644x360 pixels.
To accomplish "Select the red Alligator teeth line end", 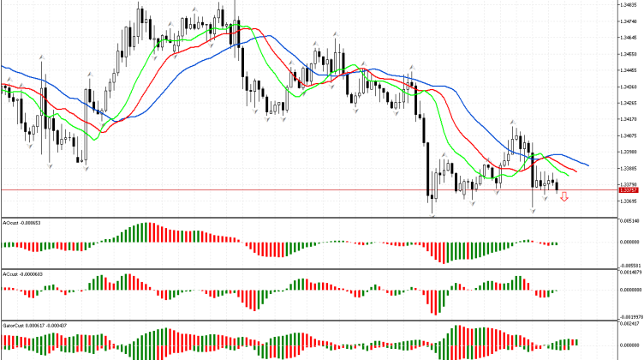I will 576,171.
